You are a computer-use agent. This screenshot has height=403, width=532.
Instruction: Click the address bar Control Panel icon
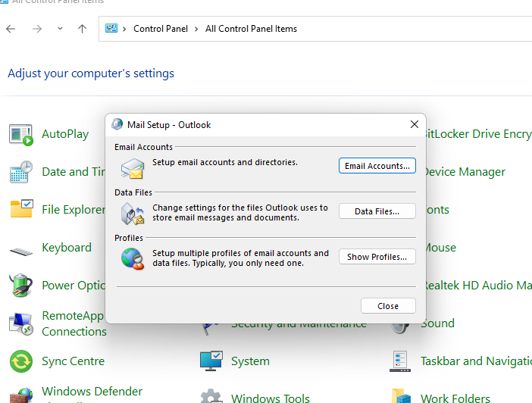(x=111, y=28)
